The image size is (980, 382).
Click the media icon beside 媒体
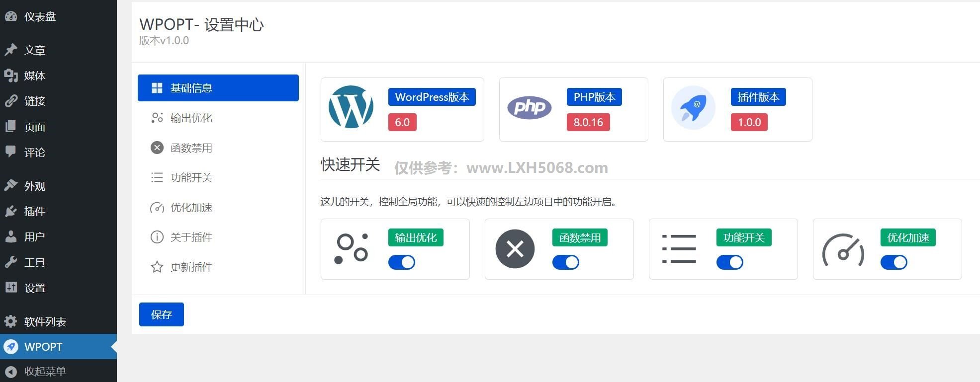pyautogui.click(x=11, y=76)
